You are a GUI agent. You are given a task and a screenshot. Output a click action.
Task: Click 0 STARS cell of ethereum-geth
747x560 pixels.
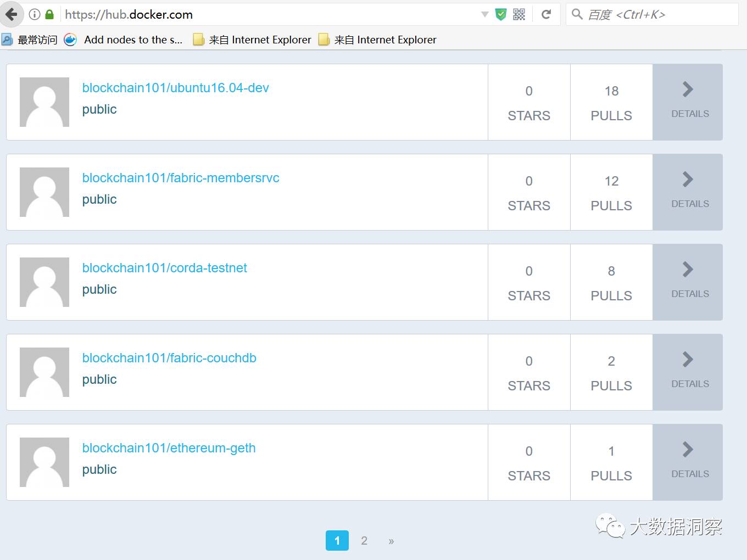tap(529, 462)
